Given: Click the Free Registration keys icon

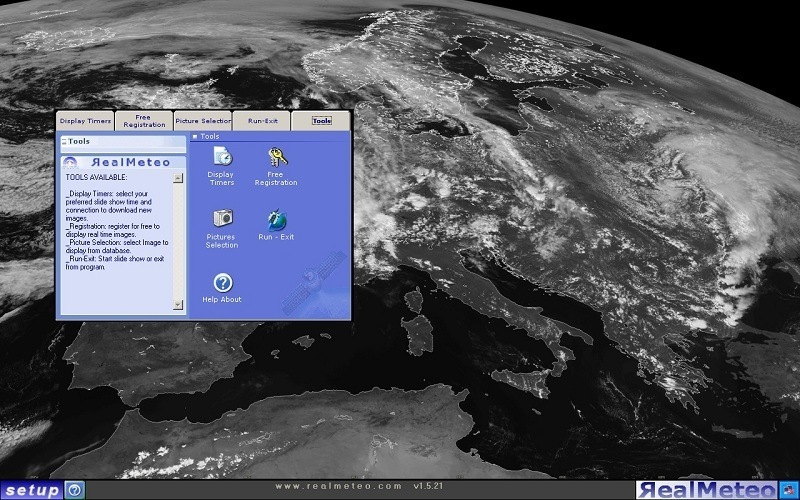Looking at the screenshot, I should [276, 158].
